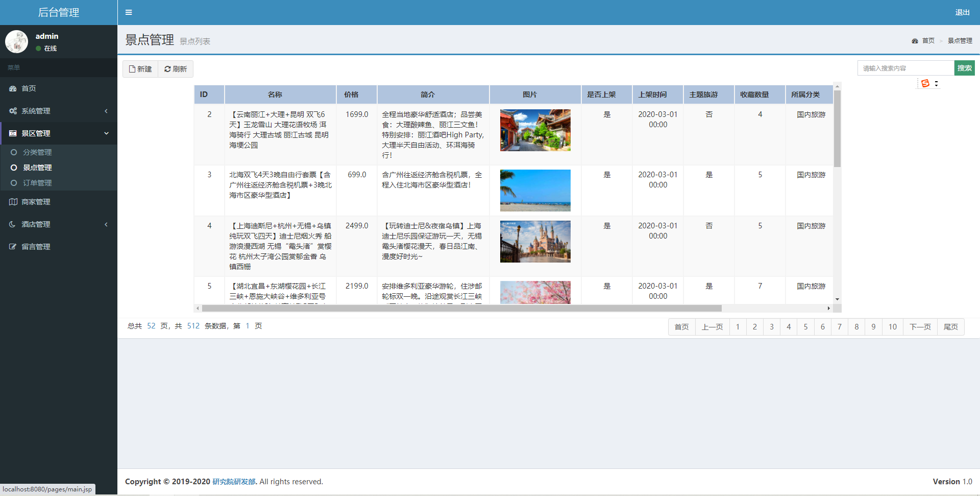Click the moon icon beside 酒店管理

(x=13, y=224)
